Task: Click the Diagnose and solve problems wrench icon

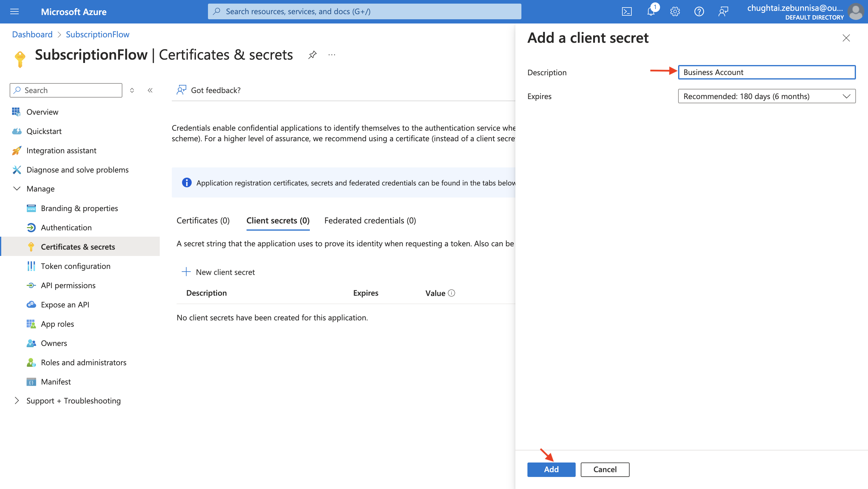Action: tap(17, 170)
